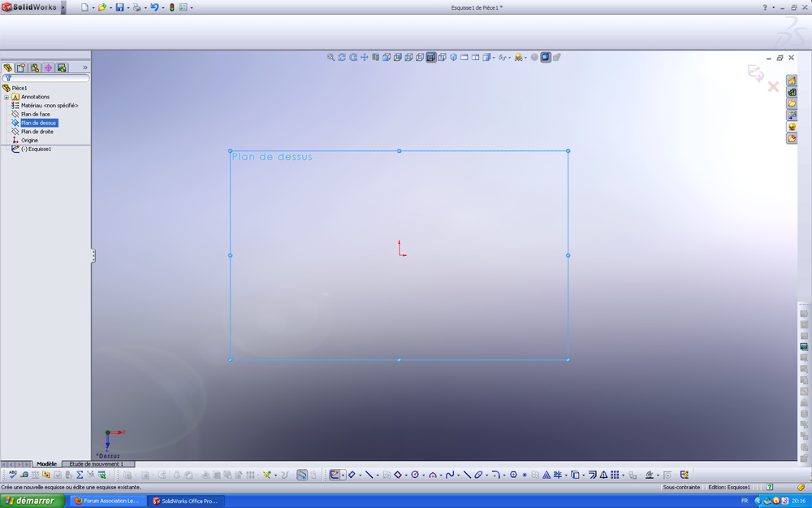
Task: Click the Undo icon
Action: 154,7
